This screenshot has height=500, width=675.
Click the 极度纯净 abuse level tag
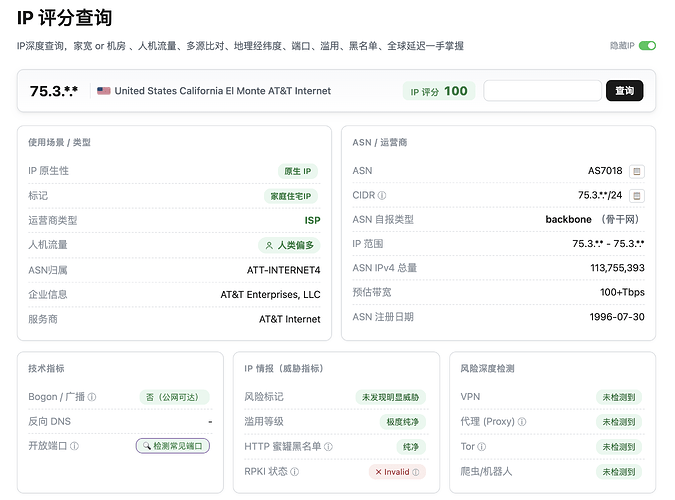coord(403,422)
